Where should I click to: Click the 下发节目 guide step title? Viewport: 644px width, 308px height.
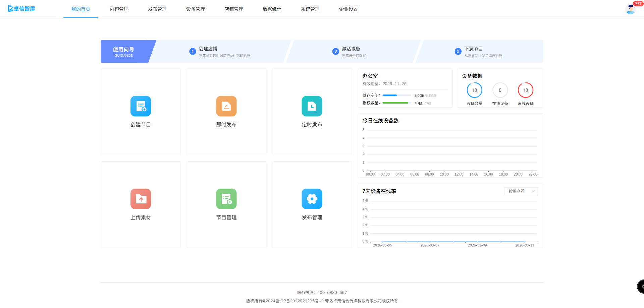click(474, 49)
